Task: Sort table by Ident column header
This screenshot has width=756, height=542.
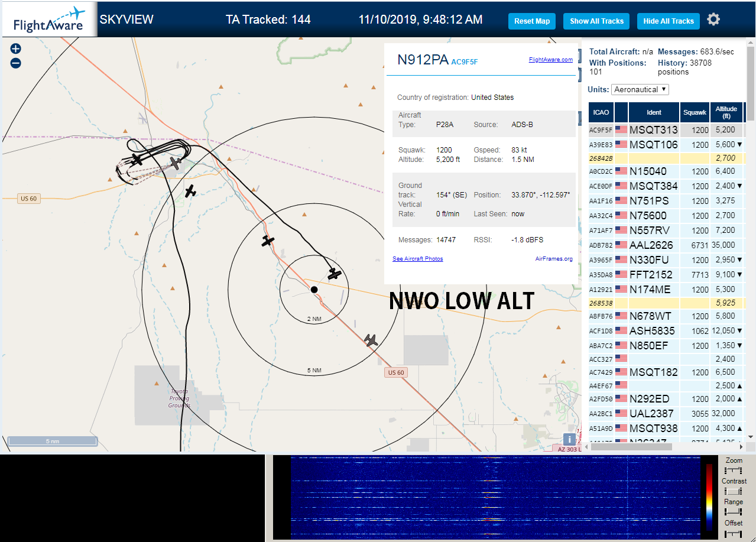Action: [654, 112]
